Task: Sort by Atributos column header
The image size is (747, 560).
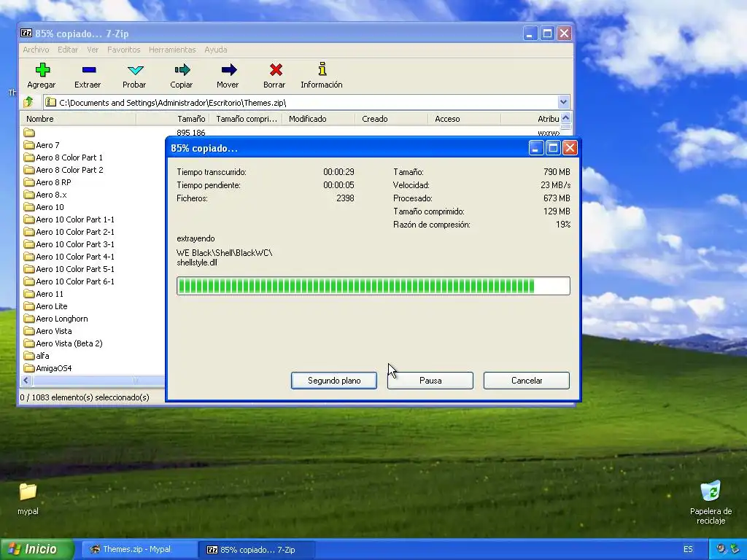Action: [x=531, y=119]
